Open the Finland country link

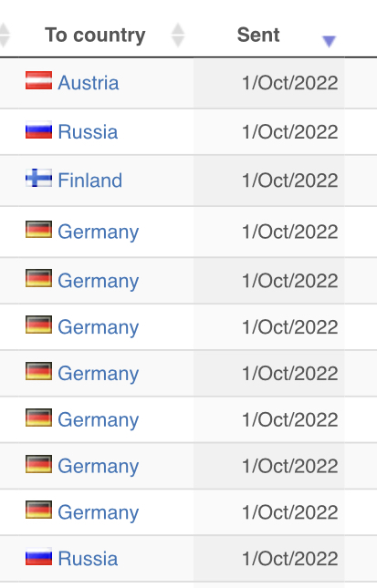point(90,180)
